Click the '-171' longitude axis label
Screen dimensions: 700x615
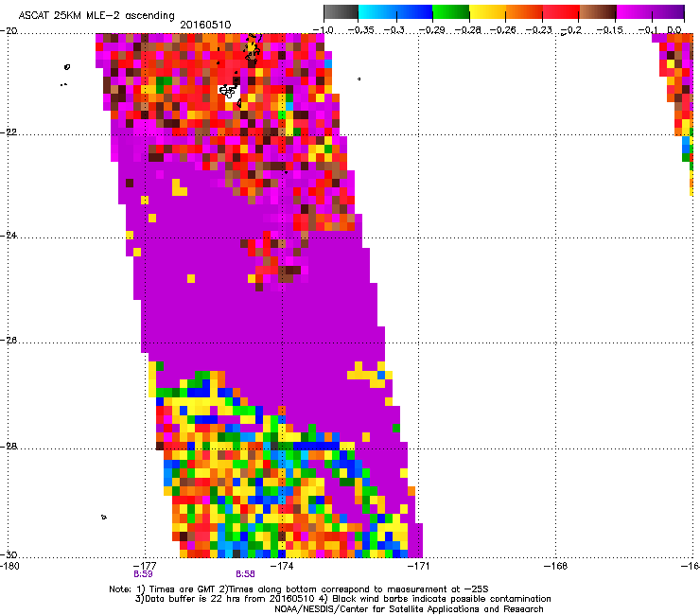coord(419,566)
